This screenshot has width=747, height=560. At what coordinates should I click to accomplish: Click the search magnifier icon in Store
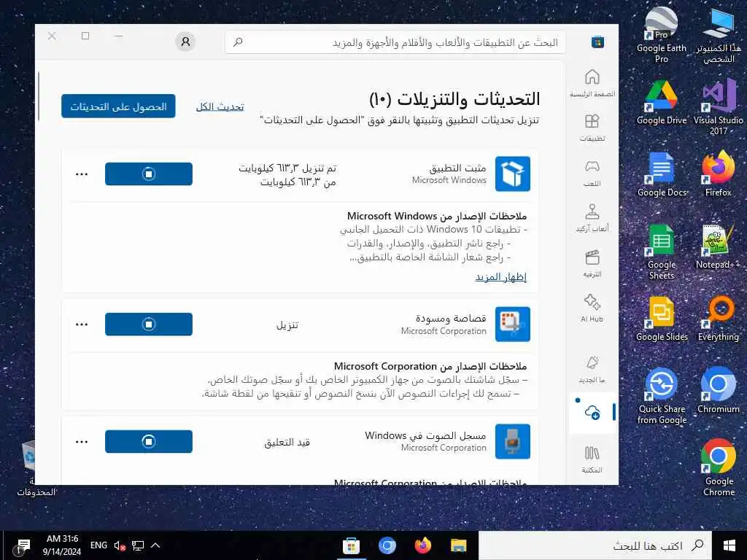pos(238,42)
